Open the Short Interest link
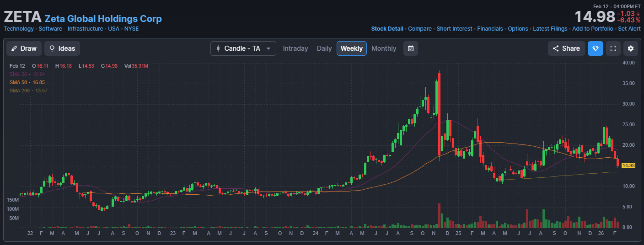 454,29
